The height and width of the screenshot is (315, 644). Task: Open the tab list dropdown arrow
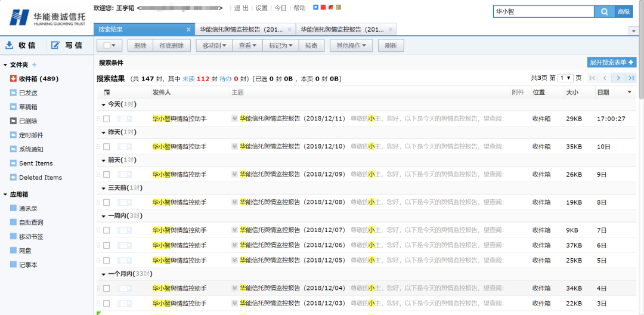(633, 31)
